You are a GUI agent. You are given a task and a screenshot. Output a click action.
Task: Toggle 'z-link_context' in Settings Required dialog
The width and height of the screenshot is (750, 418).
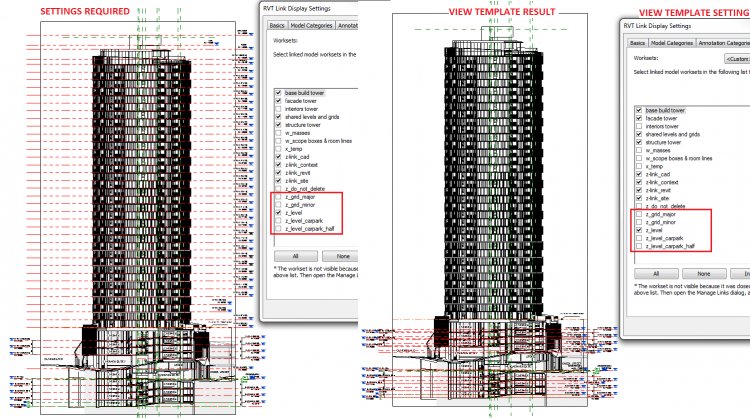[x=278, y=165]
